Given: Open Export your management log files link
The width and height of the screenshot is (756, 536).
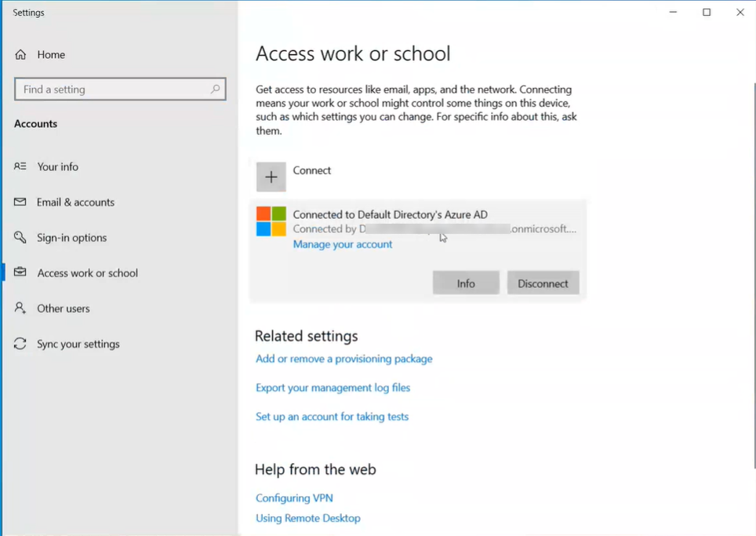Looking at the screenshot, I should pyautogui.click(x=333, y=388).
